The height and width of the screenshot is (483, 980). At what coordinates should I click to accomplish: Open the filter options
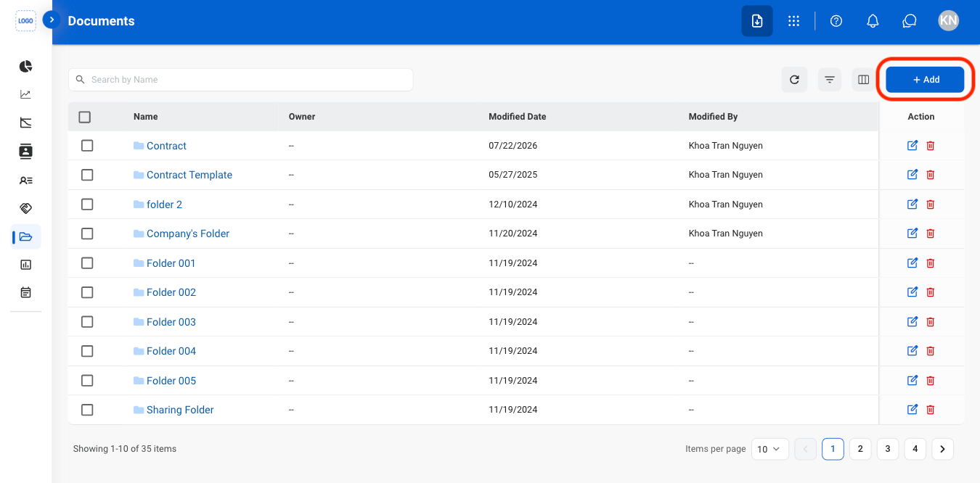point(829,80)
